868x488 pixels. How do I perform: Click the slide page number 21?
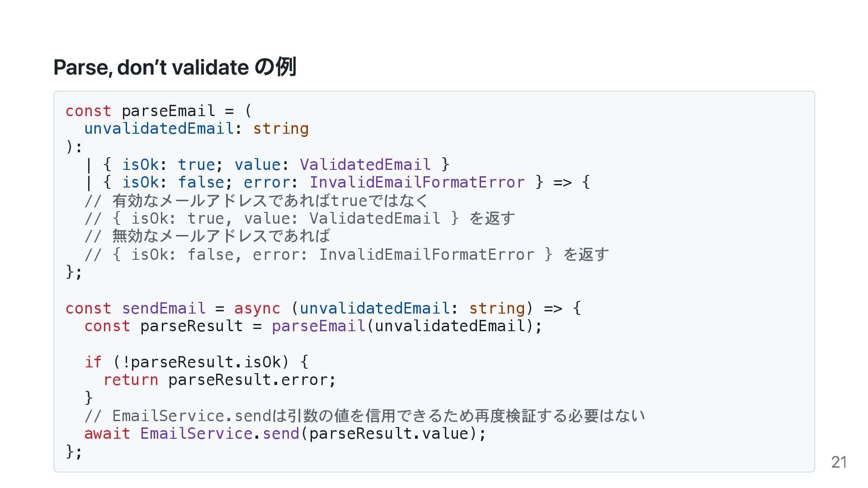tap(839, 462)
